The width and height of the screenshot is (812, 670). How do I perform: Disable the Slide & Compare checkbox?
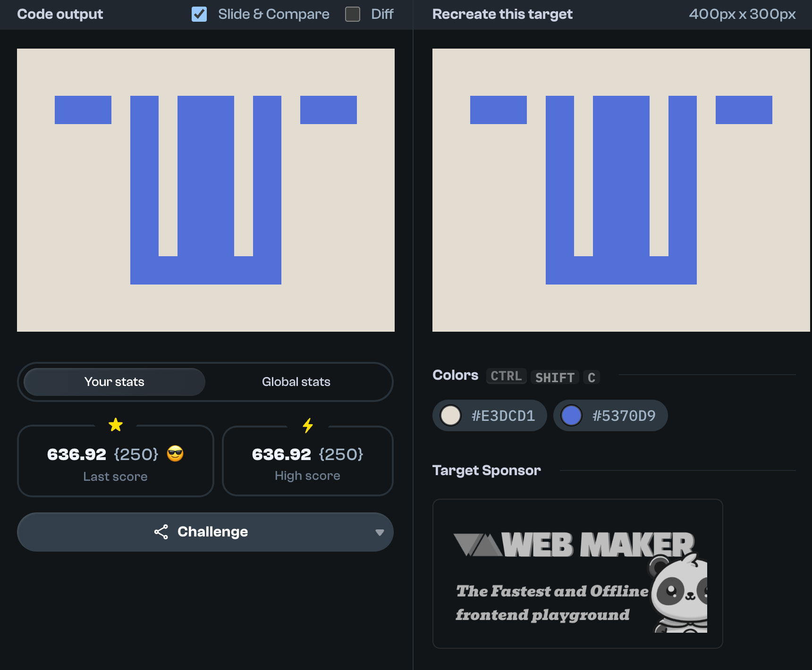pos(199,14)
